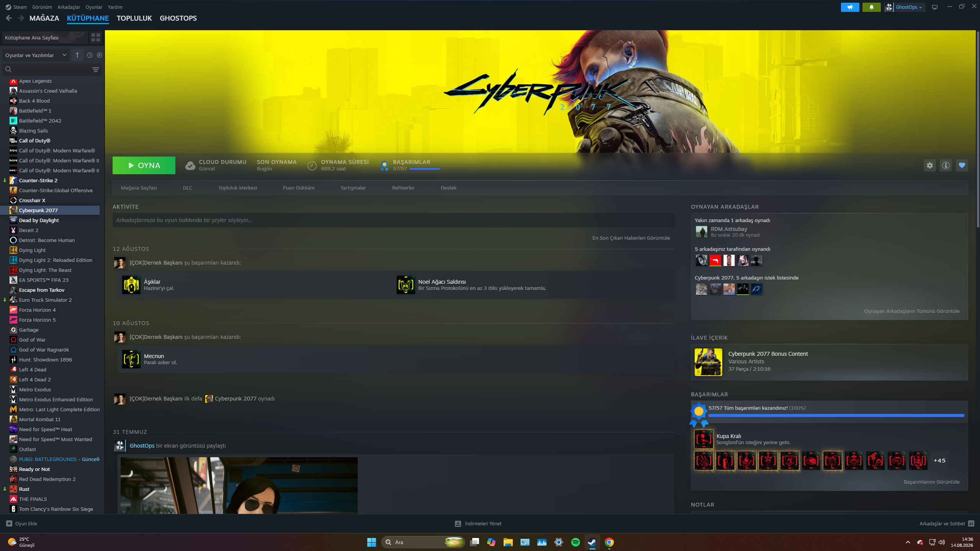Go to the MAĞAZA tab

point(44,18)
